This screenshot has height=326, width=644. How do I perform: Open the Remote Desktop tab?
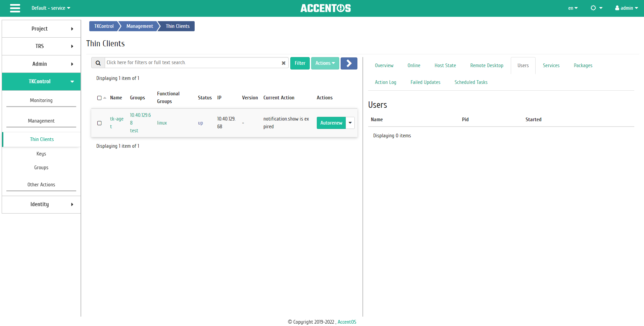[x=487, y=65]
